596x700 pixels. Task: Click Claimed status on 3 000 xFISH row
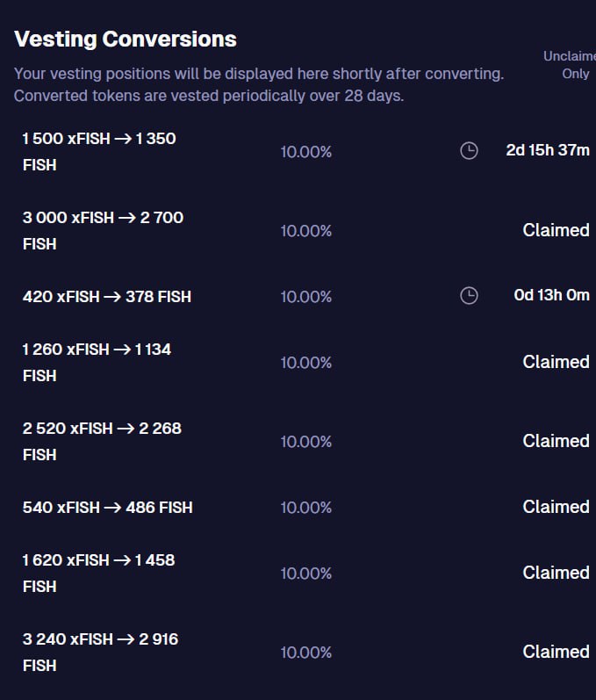coord(556,230)
